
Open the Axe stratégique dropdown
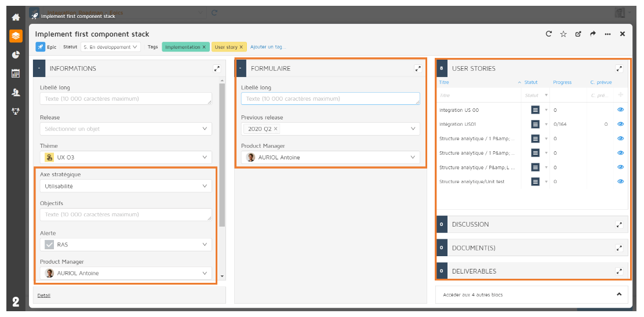126,187
